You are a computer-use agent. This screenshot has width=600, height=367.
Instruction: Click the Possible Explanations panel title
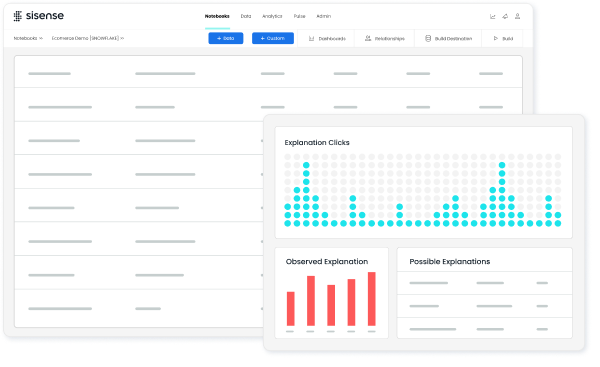[450, 261]
